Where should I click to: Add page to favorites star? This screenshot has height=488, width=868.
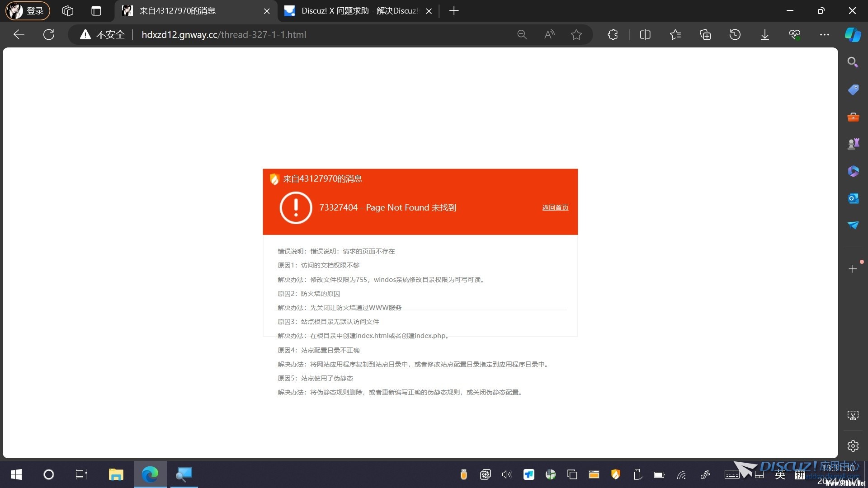(x=576, y=34)
